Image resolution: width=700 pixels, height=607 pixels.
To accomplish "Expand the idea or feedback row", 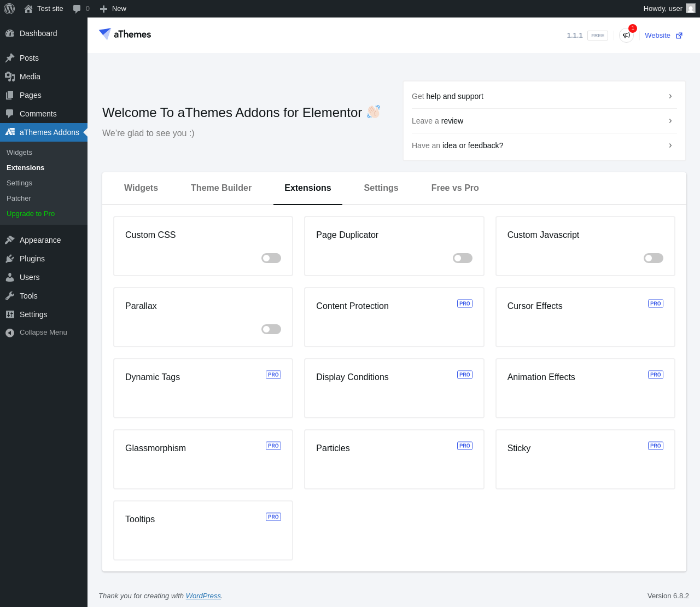I will (x=544, y=145).
